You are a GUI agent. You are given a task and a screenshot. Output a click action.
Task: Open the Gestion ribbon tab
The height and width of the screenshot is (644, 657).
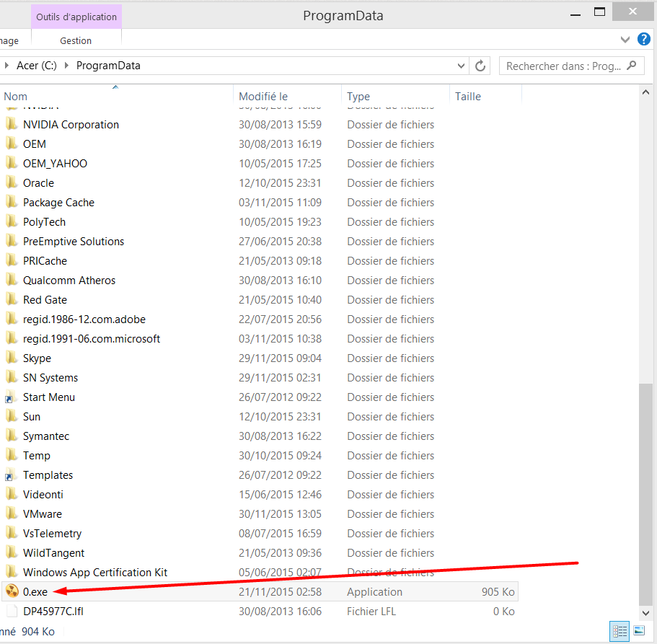(76, 40)
